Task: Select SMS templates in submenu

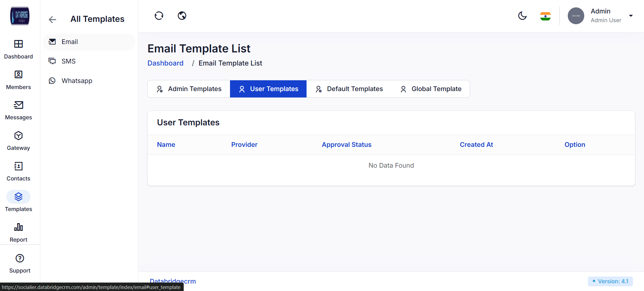Action: [68, 61]
